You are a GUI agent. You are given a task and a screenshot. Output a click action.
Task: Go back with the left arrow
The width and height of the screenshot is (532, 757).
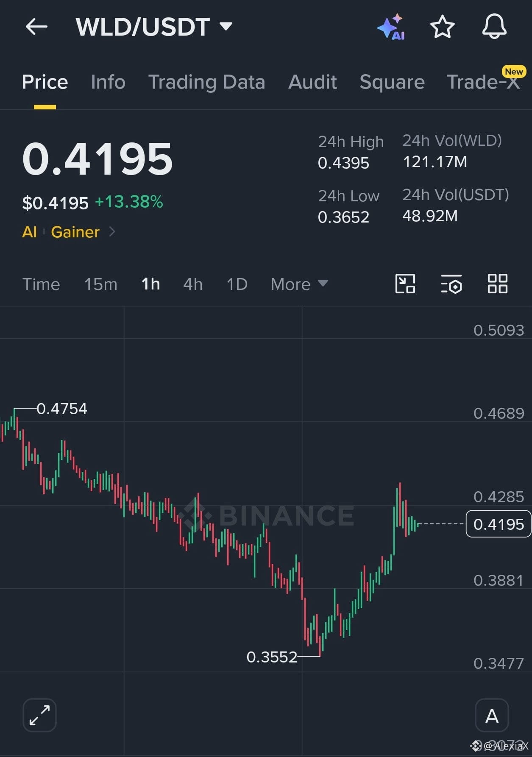(36, 27)
